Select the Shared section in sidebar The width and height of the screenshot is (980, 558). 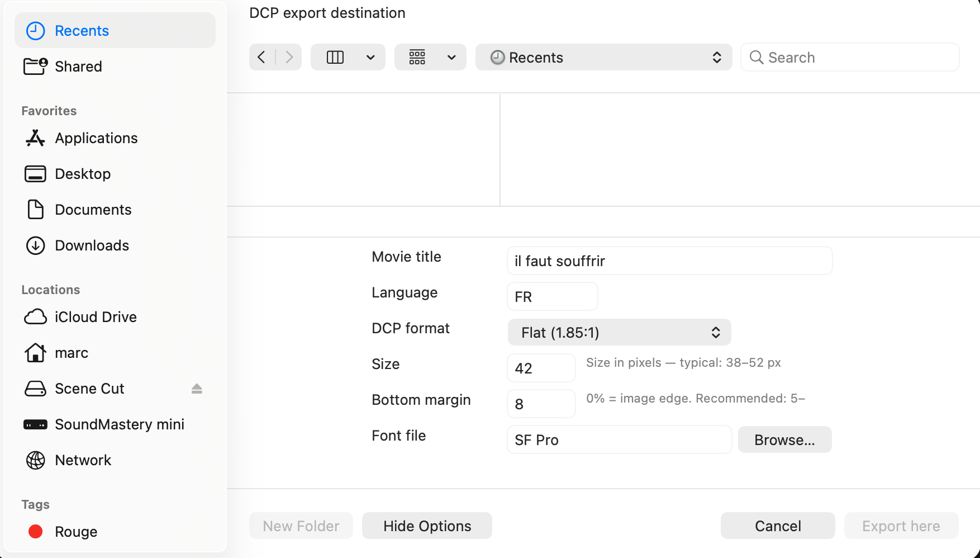tap(78, 67)
